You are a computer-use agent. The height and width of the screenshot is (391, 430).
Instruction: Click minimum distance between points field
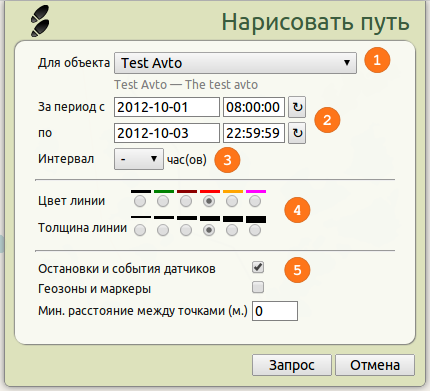tap(275, 311)
